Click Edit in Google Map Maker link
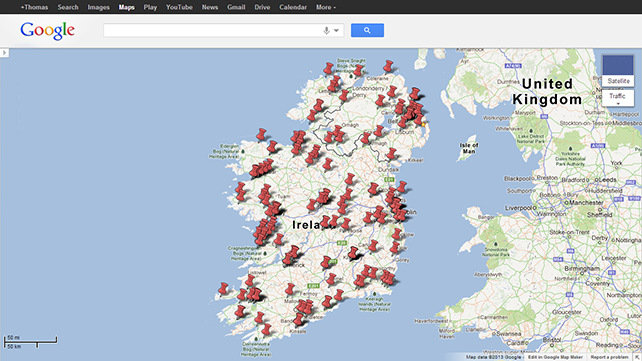The image size is (642, 361). (x=555, y=357)
